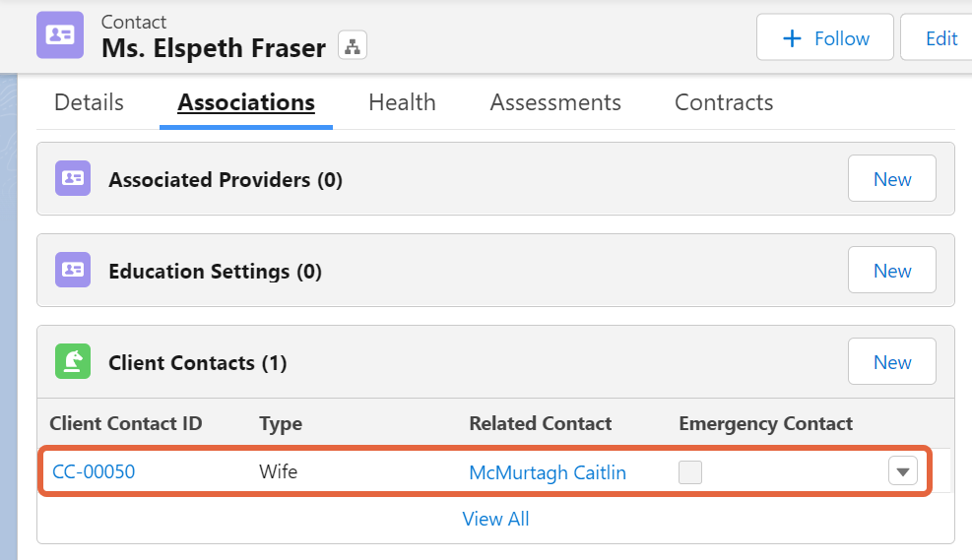The height and width of the screenshot is (560, 972).
Task: Open the McMurtagh Caitlin related contact link
Action: (x=548, y=472)
